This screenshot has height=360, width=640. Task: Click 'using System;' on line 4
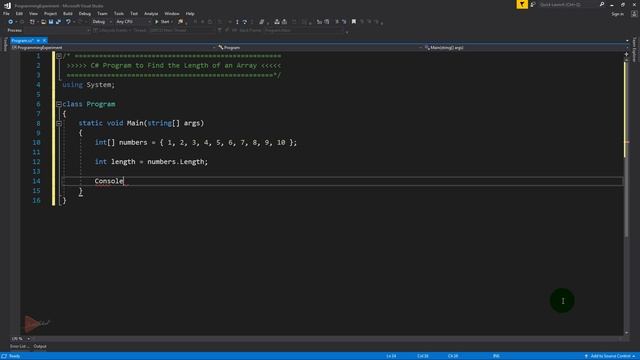[x=89, y=85]
